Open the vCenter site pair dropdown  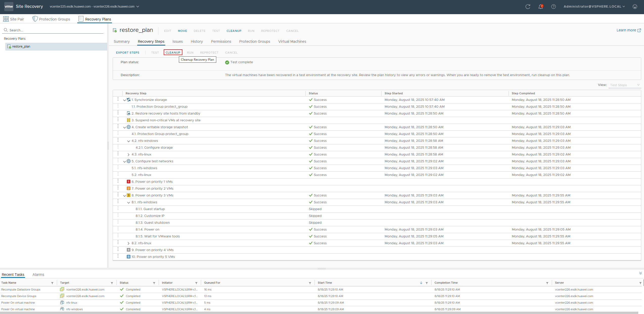click(94, 7)
